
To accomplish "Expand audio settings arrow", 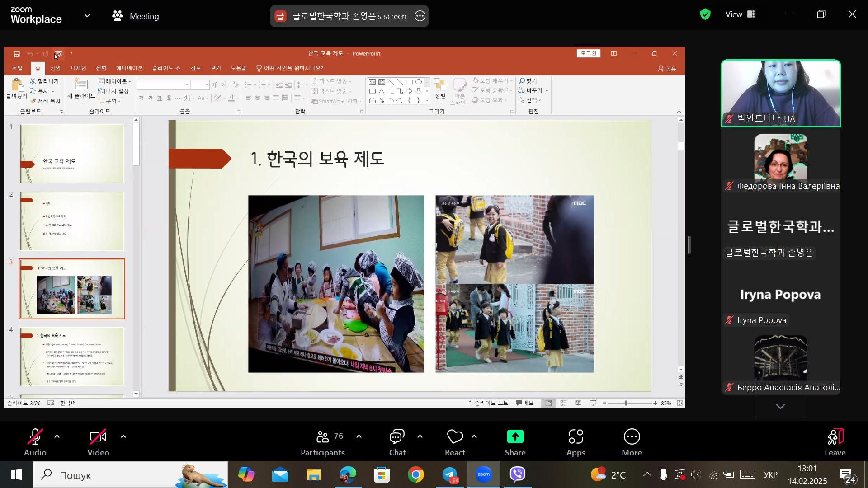I will [x=57, y=437].
